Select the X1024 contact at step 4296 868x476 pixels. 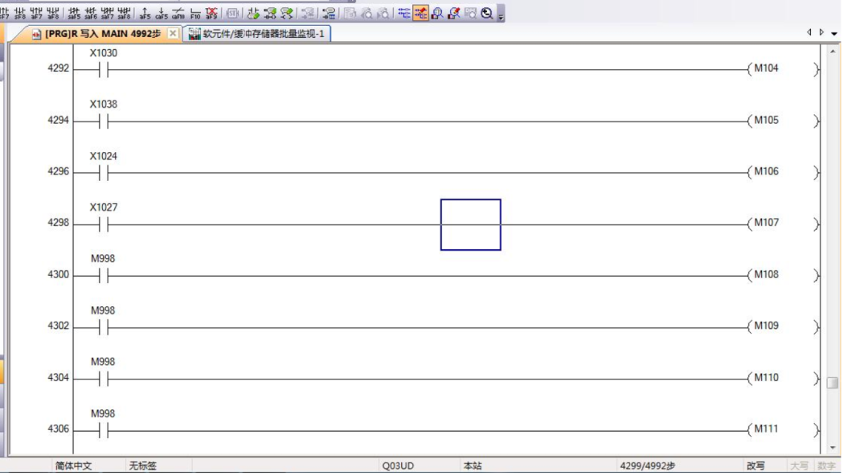(104, 173)
